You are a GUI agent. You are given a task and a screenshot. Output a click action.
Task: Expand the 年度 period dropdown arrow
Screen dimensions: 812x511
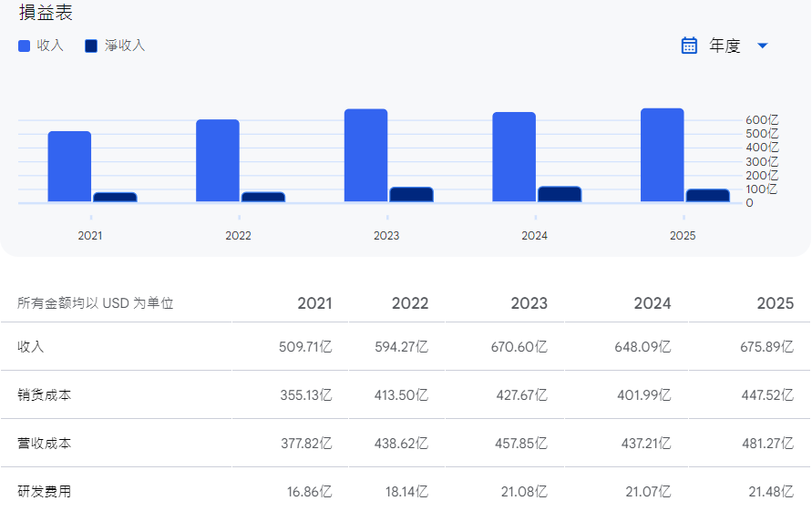click(x=763, y=46)
